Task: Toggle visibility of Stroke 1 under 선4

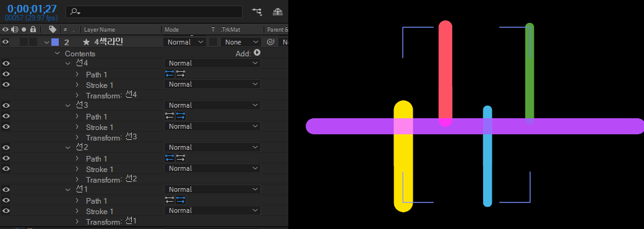Action: tap(6, 85)
